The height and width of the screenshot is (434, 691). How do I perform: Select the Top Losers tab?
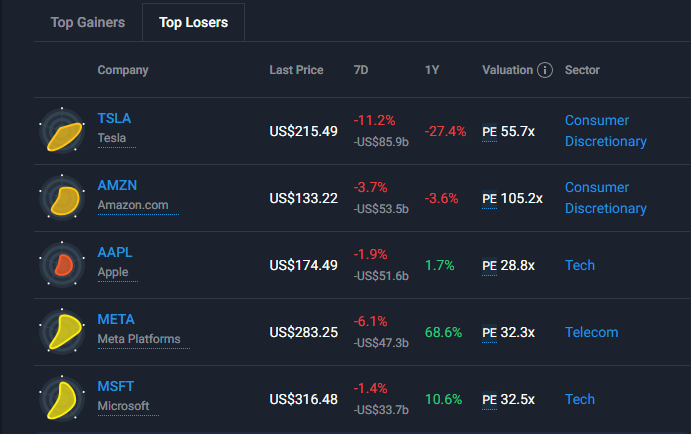tap(193, 22)
